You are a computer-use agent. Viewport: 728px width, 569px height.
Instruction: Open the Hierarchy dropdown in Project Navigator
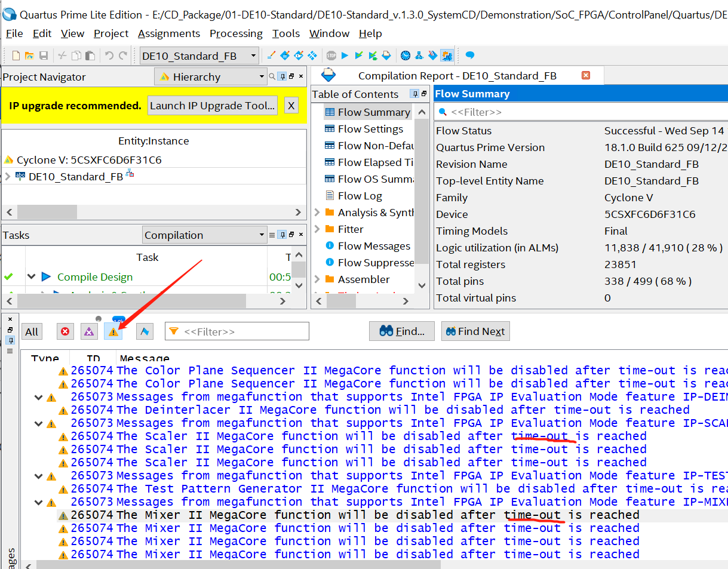click(x=210, y=76)
